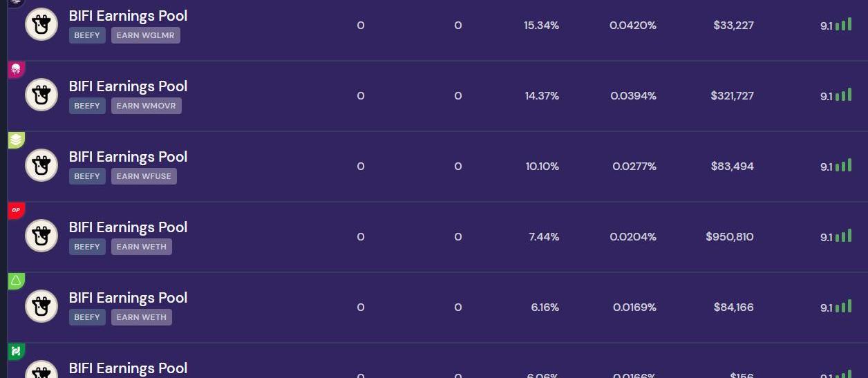Click the BIFI cow logo beside EARN WGLMR
Image resolution: width=868 pixels, height=378 pixels.
click(x=41, y=25)
